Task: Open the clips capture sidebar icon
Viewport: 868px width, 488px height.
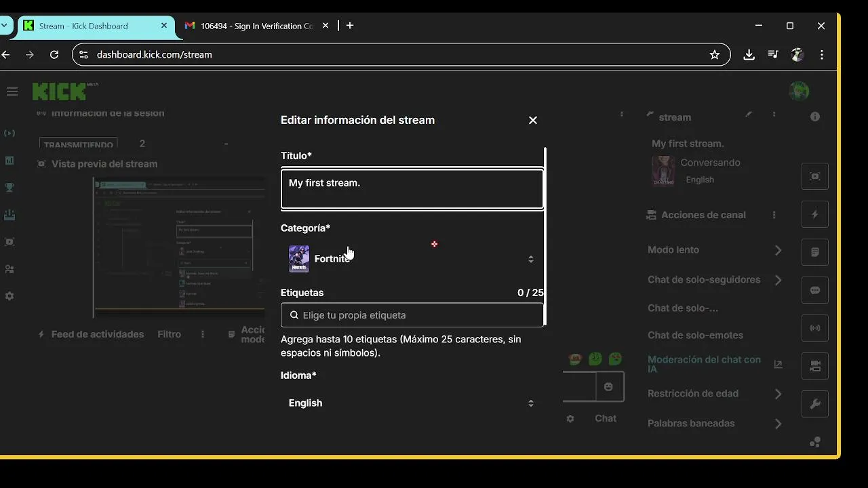Action: [9, 242]
